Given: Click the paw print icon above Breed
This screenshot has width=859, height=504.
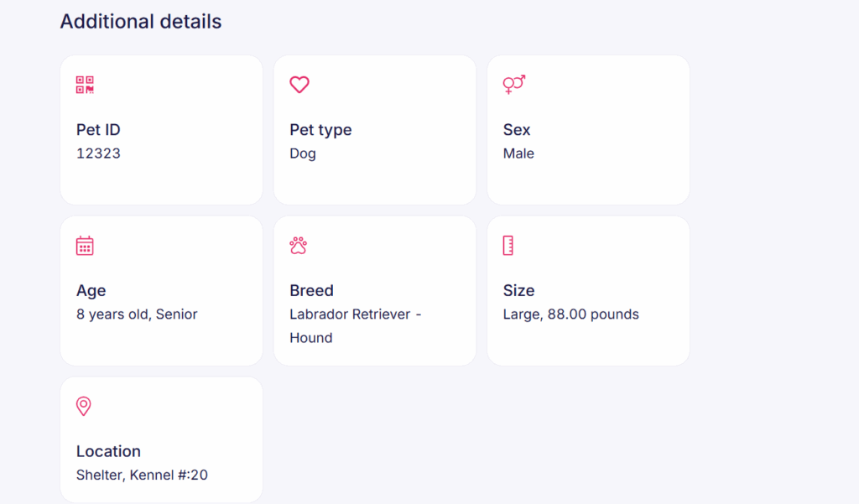Looking at the screenshot, I should tap(299, 246).
